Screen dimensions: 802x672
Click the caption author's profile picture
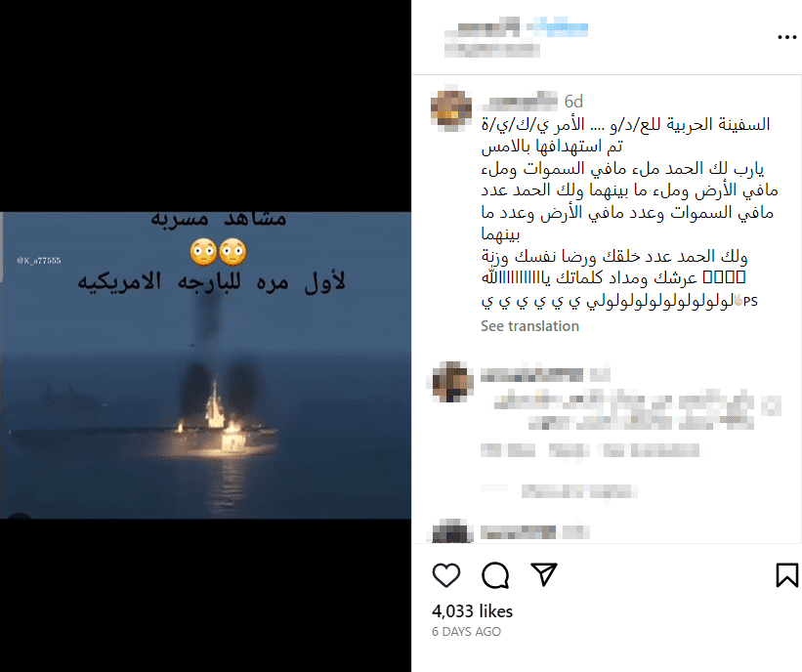(451, 107)
